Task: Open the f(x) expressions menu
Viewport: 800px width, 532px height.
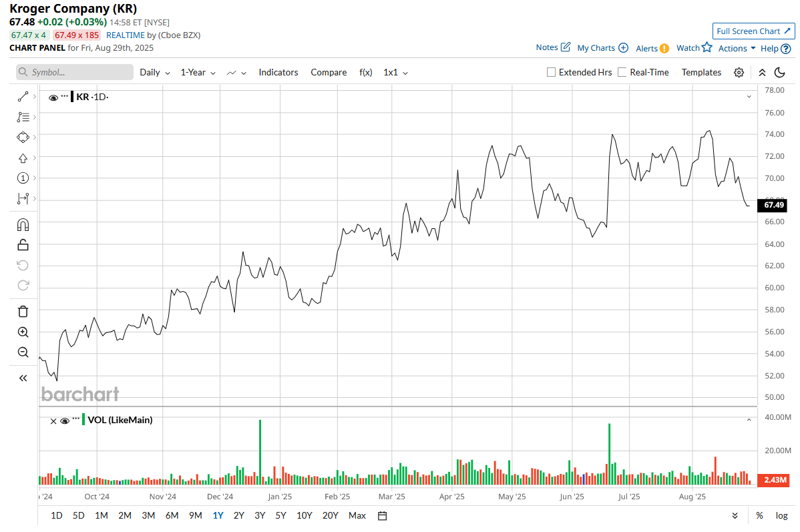Action: click(366, 73)
